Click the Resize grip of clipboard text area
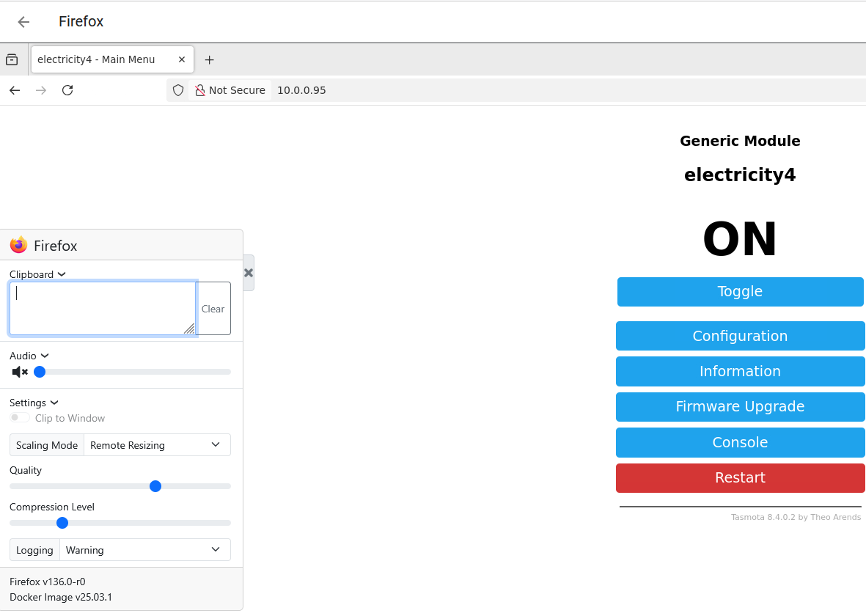Screen dimensions: 866x616 tap(189, 329)
